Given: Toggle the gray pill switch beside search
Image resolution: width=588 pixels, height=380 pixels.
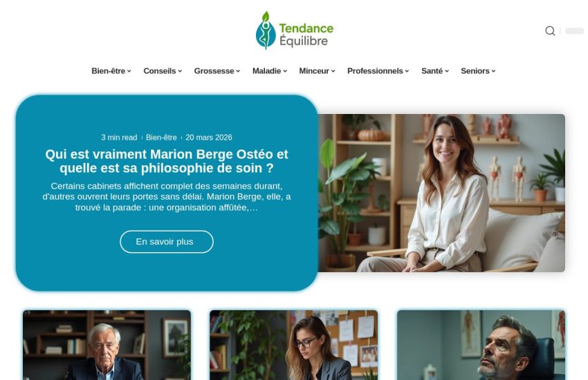Looking at the screenshot, I should pyautogui.click(x=574, y=30).
